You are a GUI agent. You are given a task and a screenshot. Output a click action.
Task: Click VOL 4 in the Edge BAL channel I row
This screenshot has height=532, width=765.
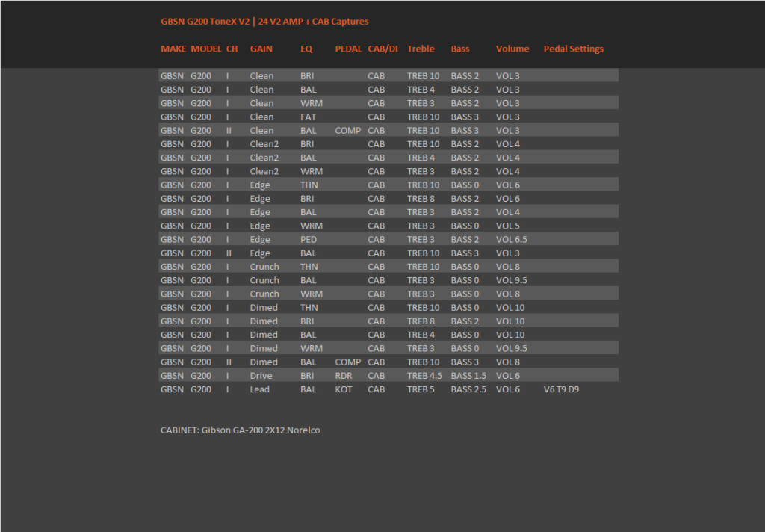(x=507, y=212)
